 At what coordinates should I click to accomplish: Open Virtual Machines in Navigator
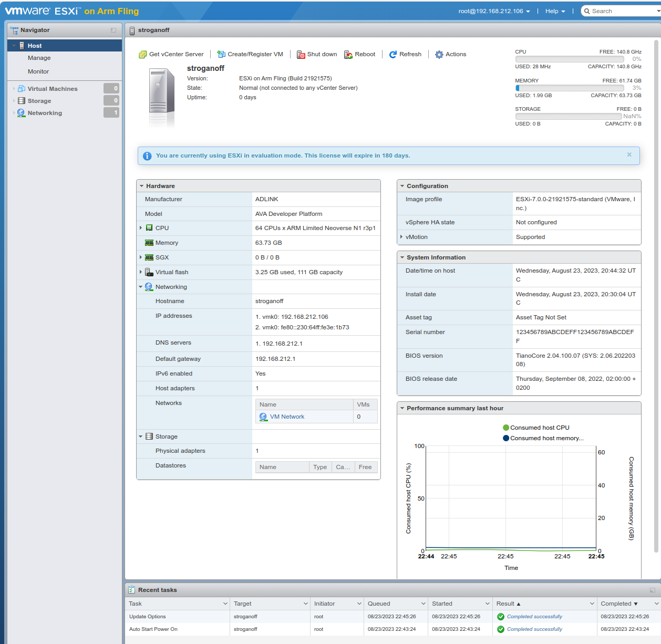53,89
